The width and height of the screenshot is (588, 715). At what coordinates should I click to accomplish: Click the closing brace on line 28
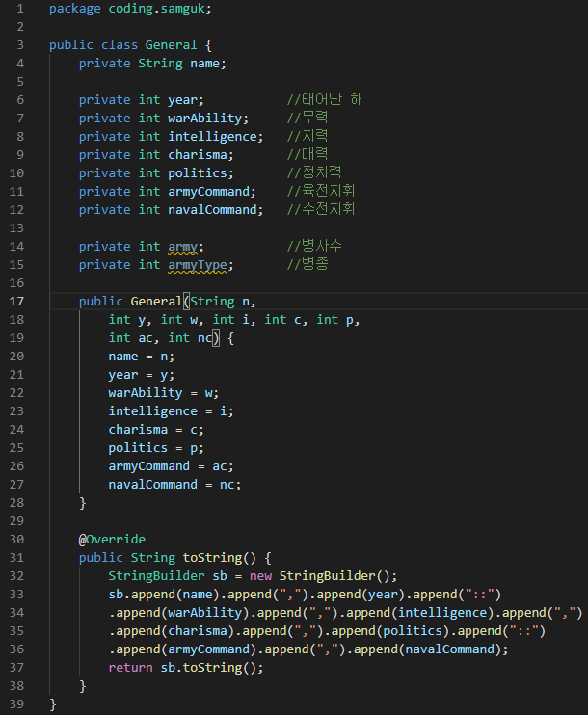(83, 503)
